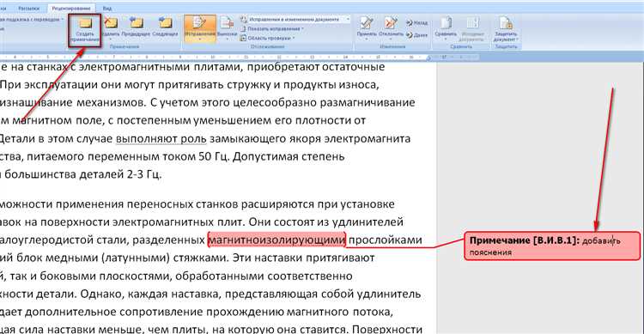The width and height of the screenshot is (644, 334).
Task: Click Далее to go to next change
Action: click(x=416, y=35)
